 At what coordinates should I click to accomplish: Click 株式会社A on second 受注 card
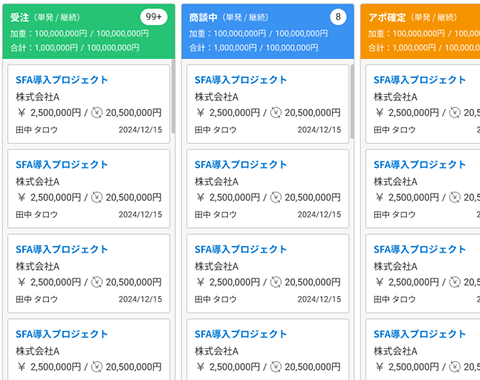pyautogui.click(x=38, y=182)
